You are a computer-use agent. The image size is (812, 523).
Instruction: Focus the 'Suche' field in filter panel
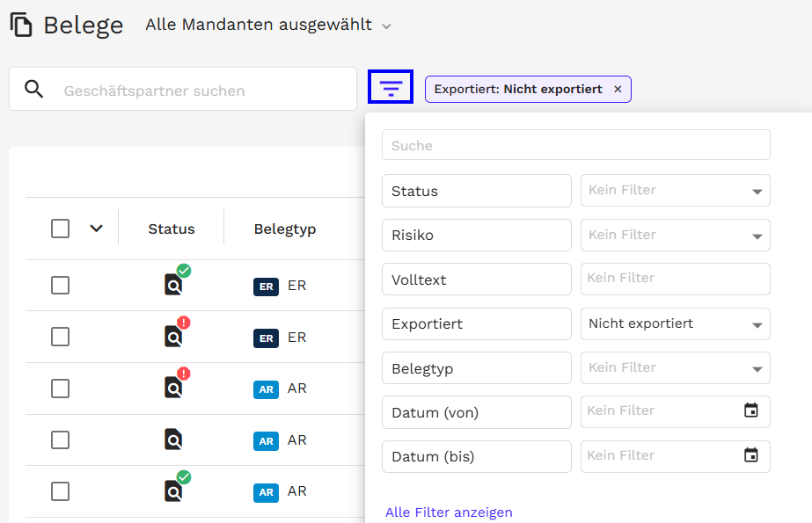575,145
